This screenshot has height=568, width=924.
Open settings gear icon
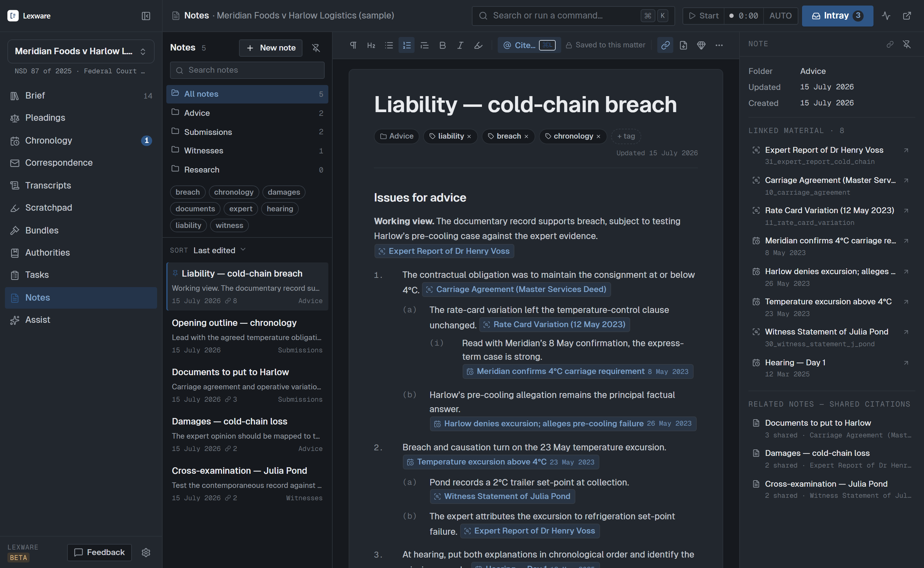[146, 552]
